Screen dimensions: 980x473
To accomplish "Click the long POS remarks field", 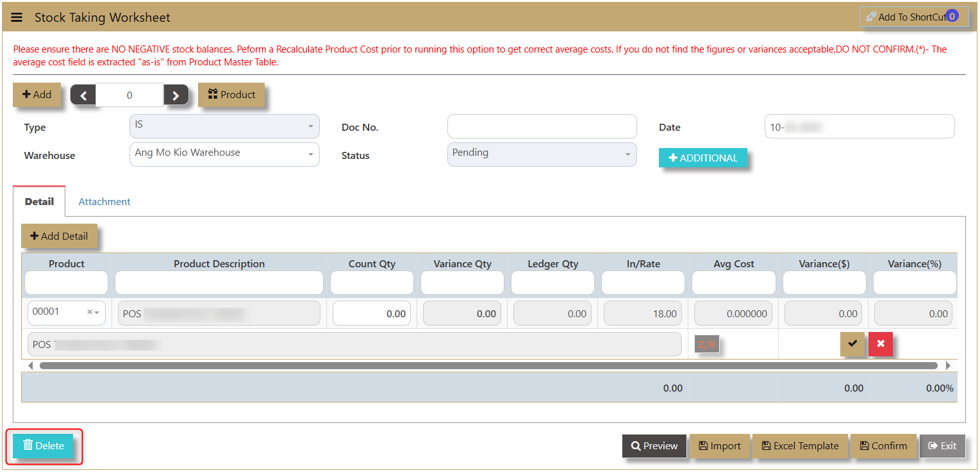I will pos(354,344).
